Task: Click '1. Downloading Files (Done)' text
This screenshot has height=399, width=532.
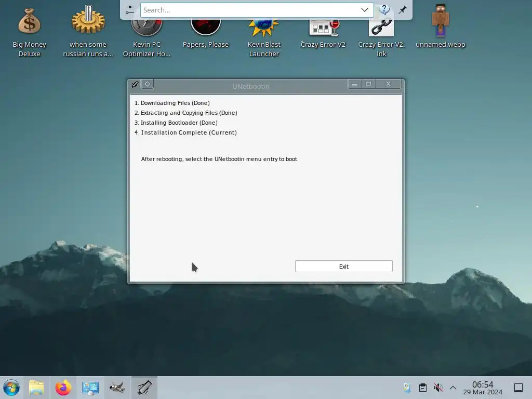Action: click(172, 103)
